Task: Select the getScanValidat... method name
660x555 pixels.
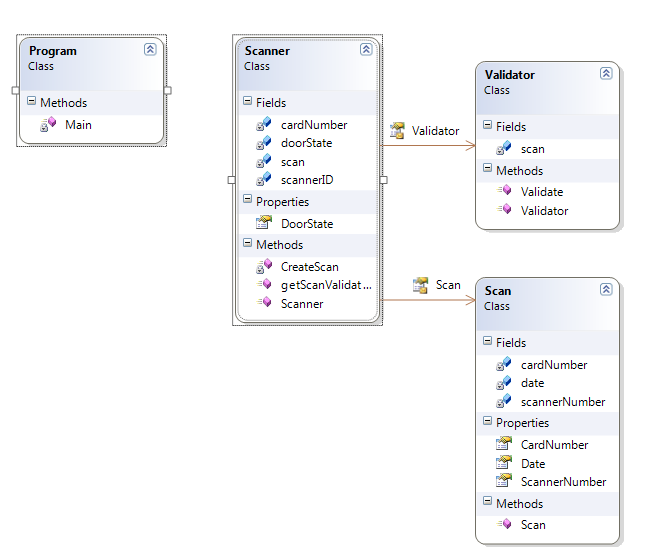Action: (326, 285)
